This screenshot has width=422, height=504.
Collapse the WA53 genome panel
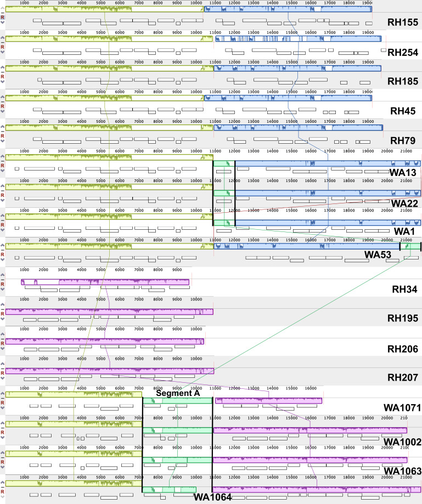(2, 250)
